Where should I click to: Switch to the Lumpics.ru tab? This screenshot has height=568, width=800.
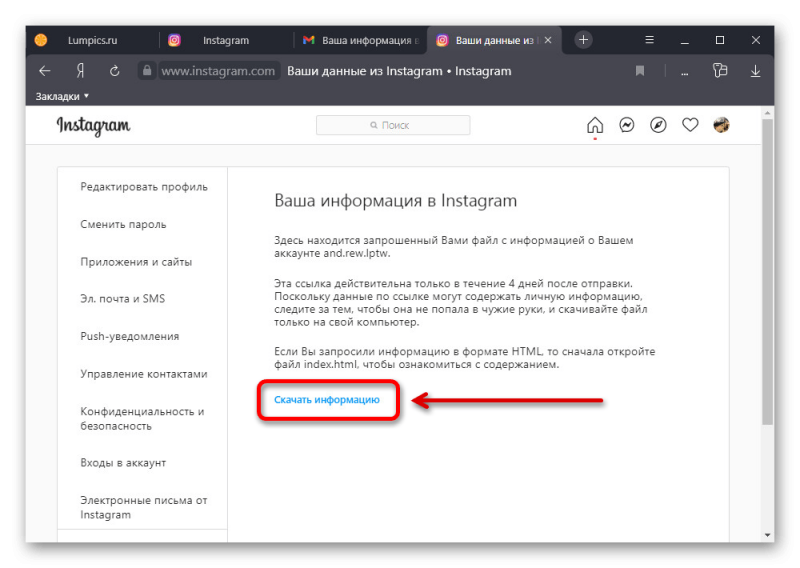click(92, 40)
